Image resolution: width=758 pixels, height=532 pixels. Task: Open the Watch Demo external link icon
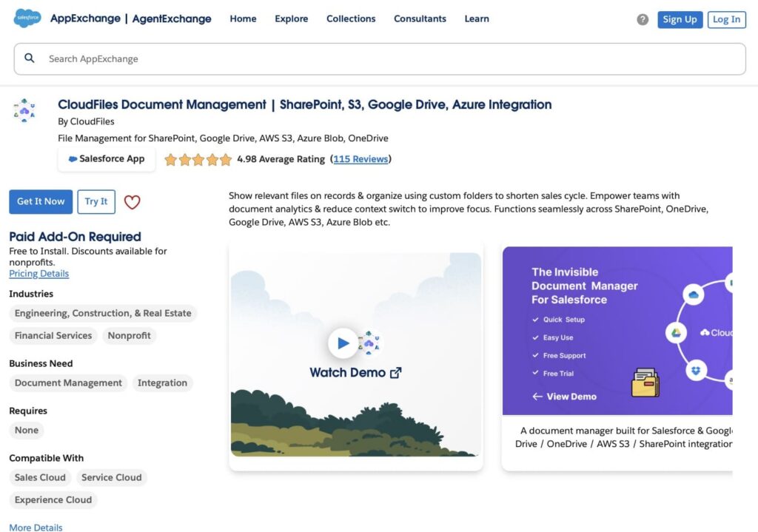[396, 373]
